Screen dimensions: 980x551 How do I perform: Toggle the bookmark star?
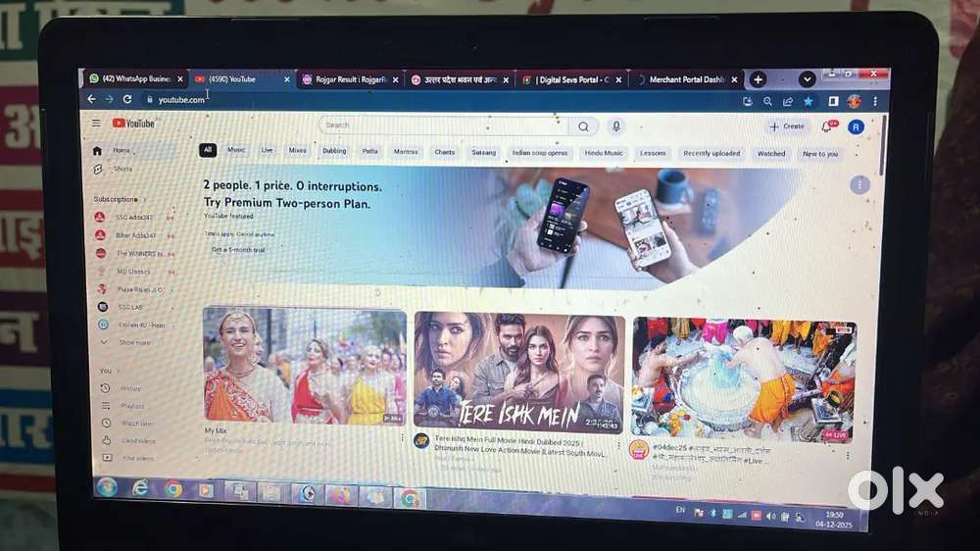[x=808, y=101]
